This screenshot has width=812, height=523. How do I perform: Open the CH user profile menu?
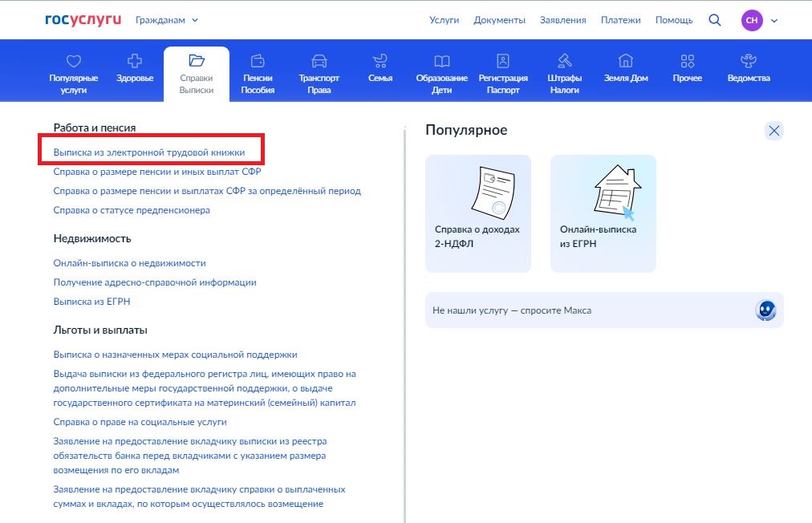pyautogui.click(x=759, y=20)
